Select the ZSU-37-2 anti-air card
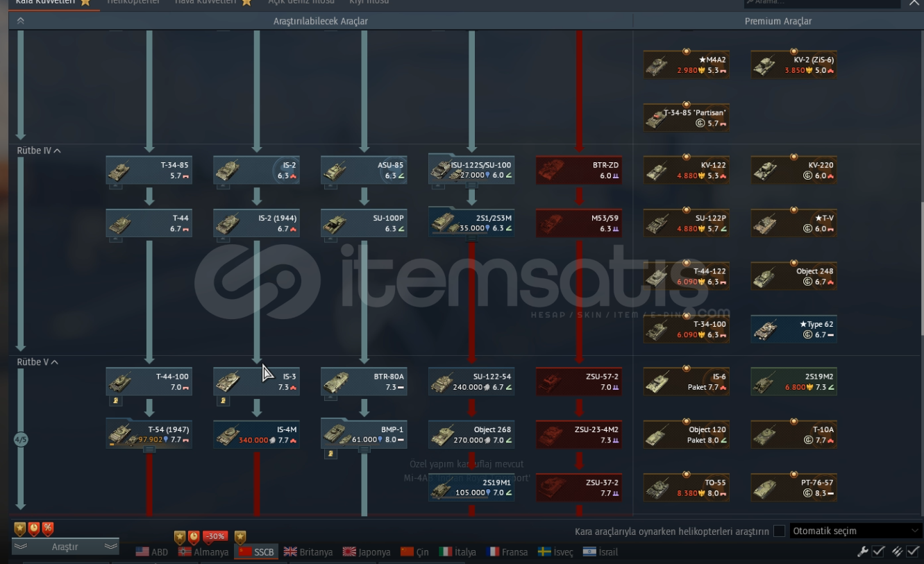The height and width of the screenshot is (564, 924). (579, 487)
